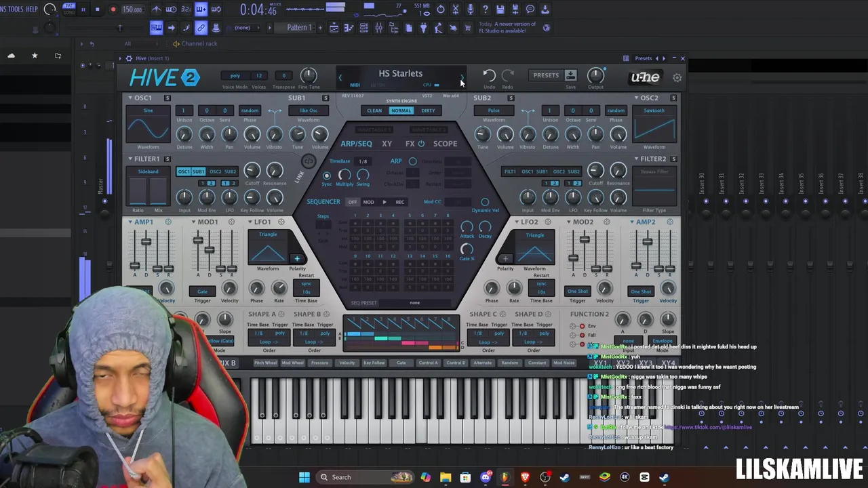Screen dimensions: 868x488
Task: Click the Mod Wheel modulation source
Action: tap(292, 363)
